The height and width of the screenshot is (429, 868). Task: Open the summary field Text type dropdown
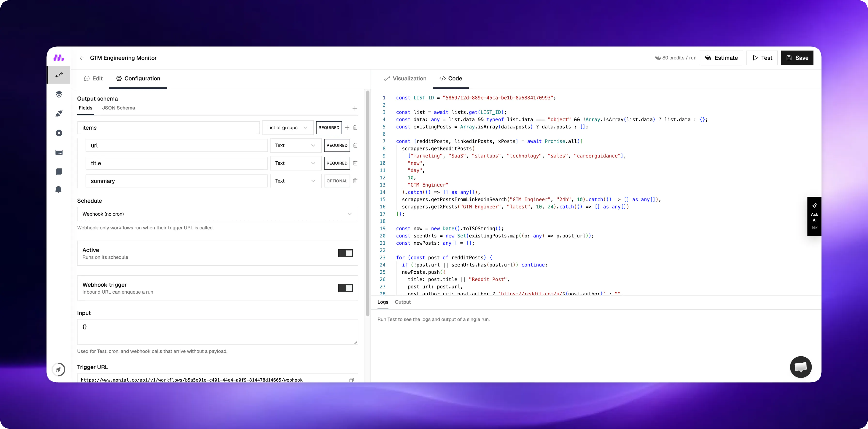[x=296, y=181]
